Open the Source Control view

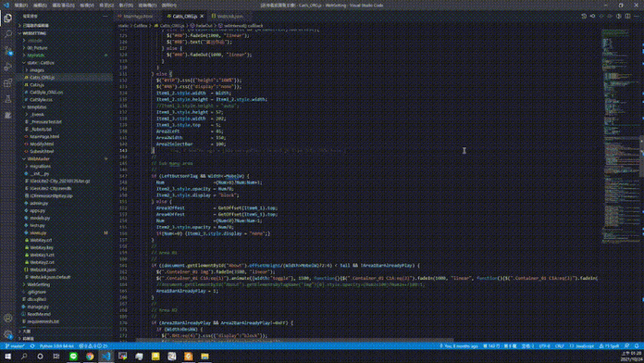point(8,51)
